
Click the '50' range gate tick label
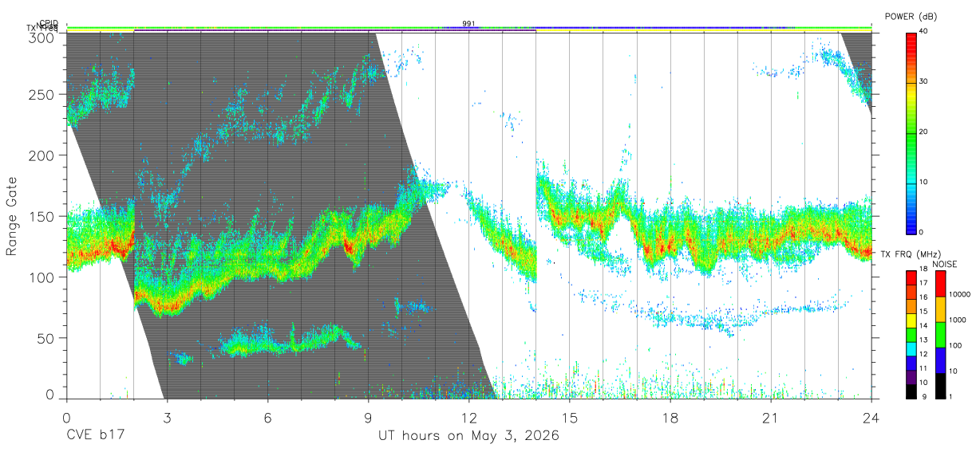(x=45, y=338)
